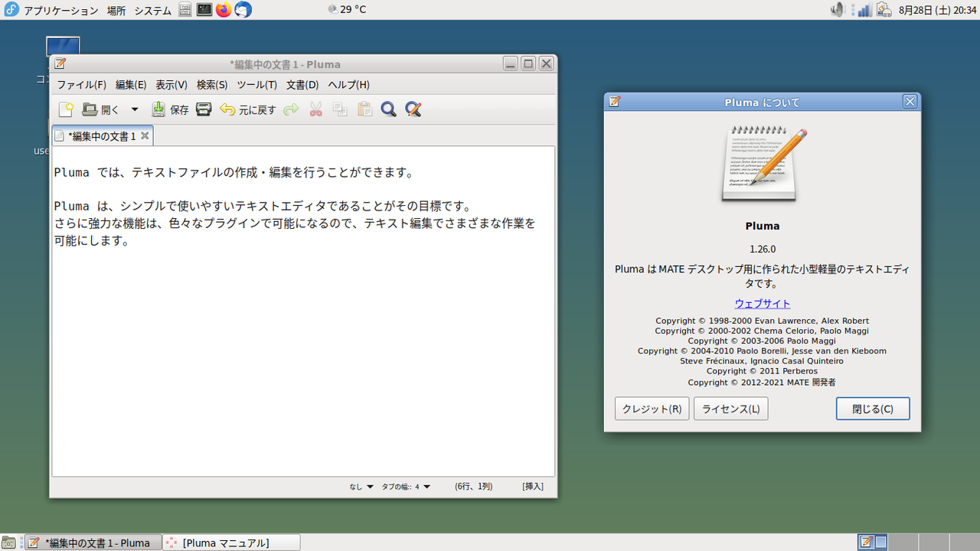The image size is (980, 551).
Task: Click the 開く open file button
Action: pyautogui.click(x=101, y=109)
